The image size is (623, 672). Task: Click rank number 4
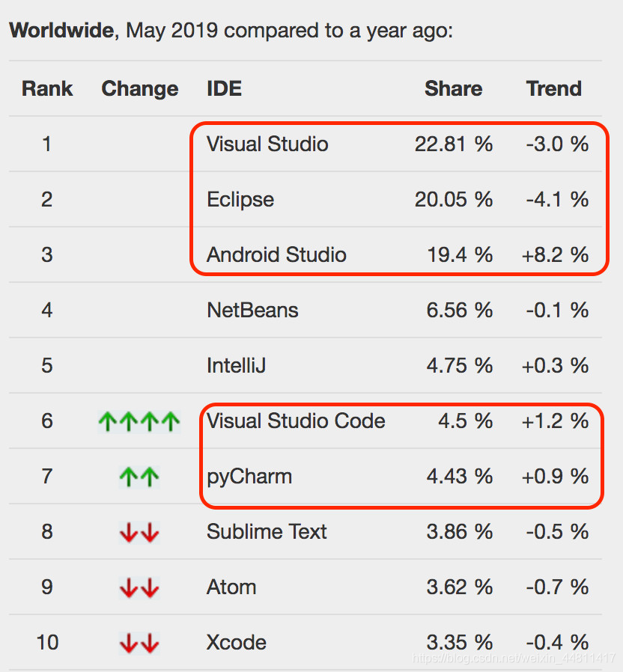tap(46, 310)
